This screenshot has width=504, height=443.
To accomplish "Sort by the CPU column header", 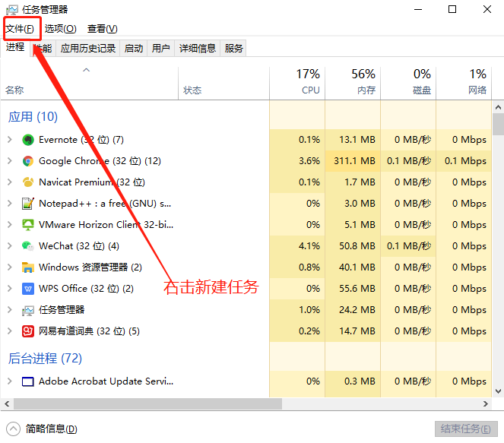I will pyautogui.click(x=297, y=83).
